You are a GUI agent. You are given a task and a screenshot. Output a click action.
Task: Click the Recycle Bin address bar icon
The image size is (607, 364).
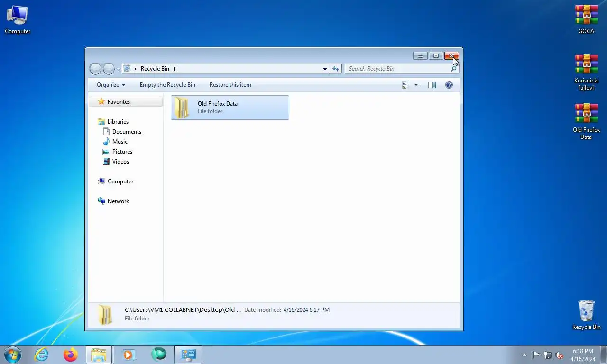(x=127, y=69)
